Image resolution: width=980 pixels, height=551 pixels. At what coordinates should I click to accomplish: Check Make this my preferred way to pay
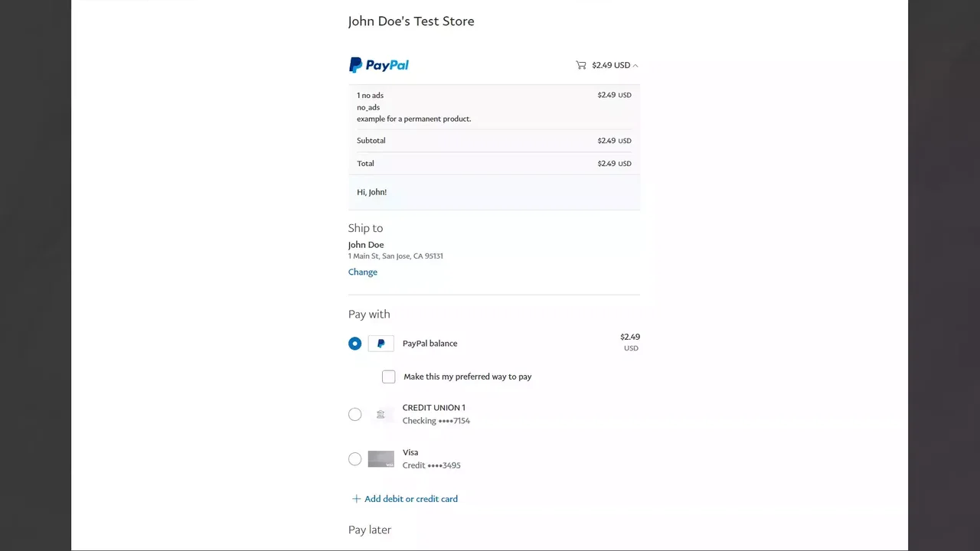(389, 377)
